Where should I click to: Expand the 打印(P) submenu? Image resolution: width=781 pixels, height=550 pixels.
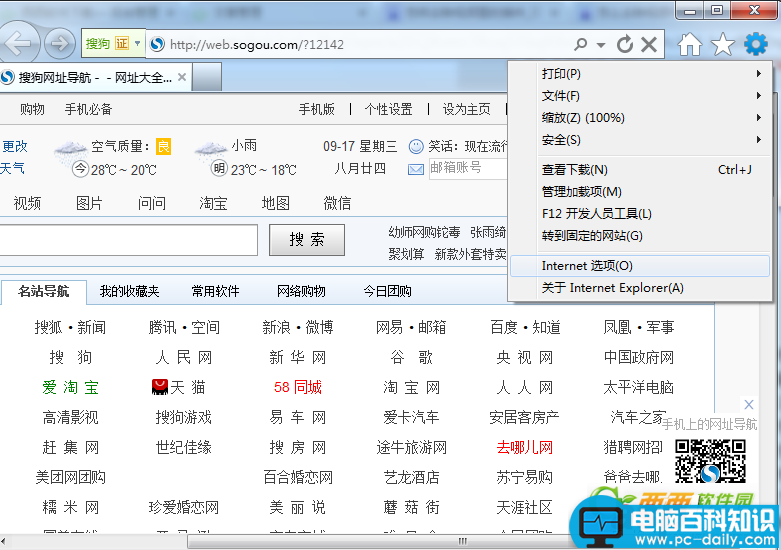click(x=641, y=74)
